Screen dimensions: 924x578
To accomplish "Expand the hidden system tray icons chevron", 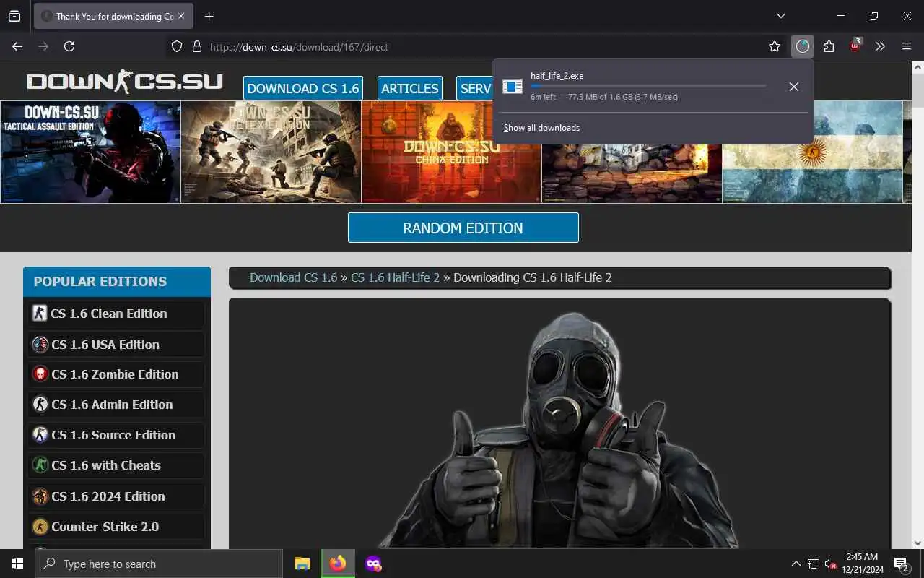I will click(796, 564).
